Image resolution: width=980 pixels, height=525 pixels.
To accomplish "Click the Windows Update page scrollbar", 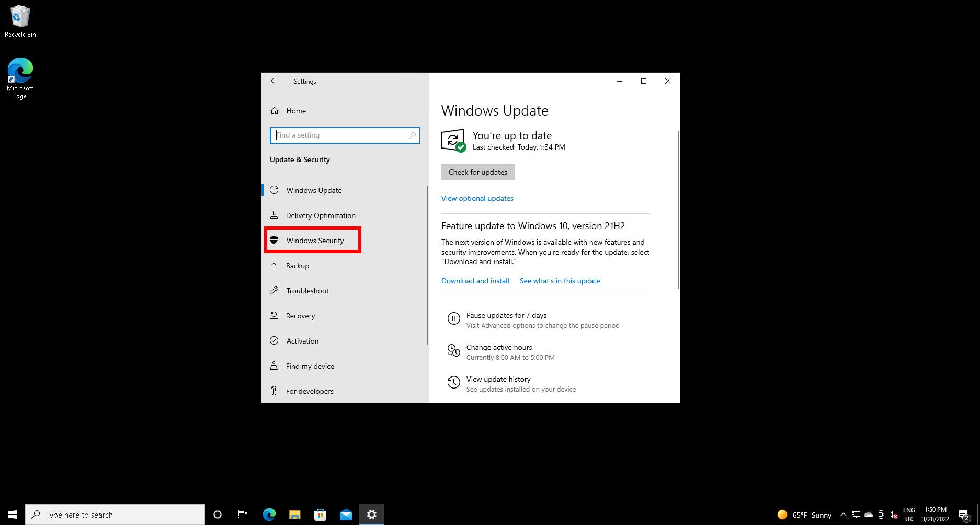I will (678, 209).
